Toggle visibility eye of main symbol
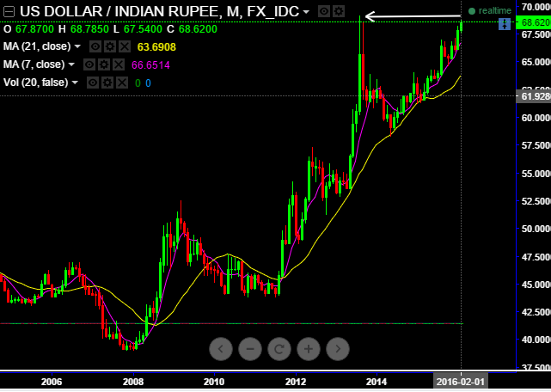Viewport: 551px width, 392px height. 324,11
